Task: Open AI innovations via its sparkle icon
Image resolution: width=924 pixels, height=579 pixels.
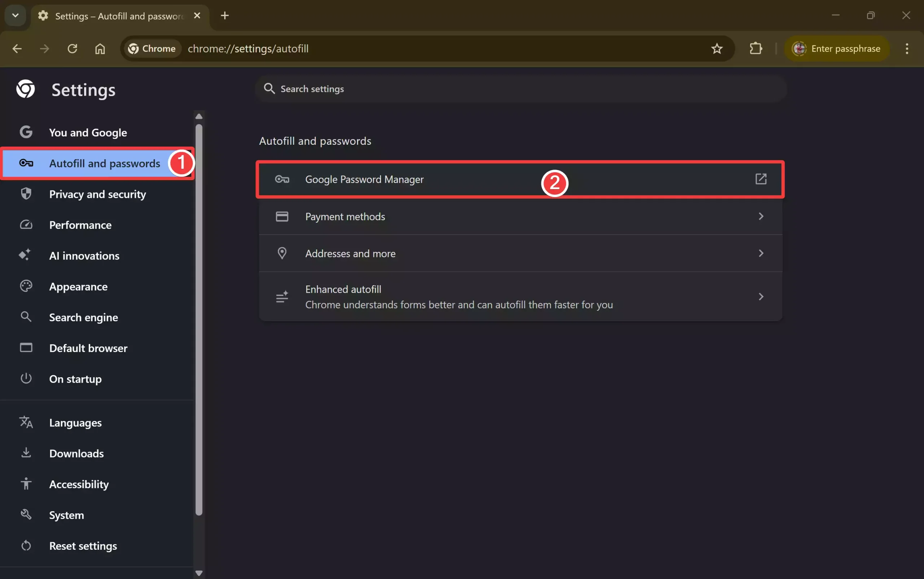Action: (26, 255)
